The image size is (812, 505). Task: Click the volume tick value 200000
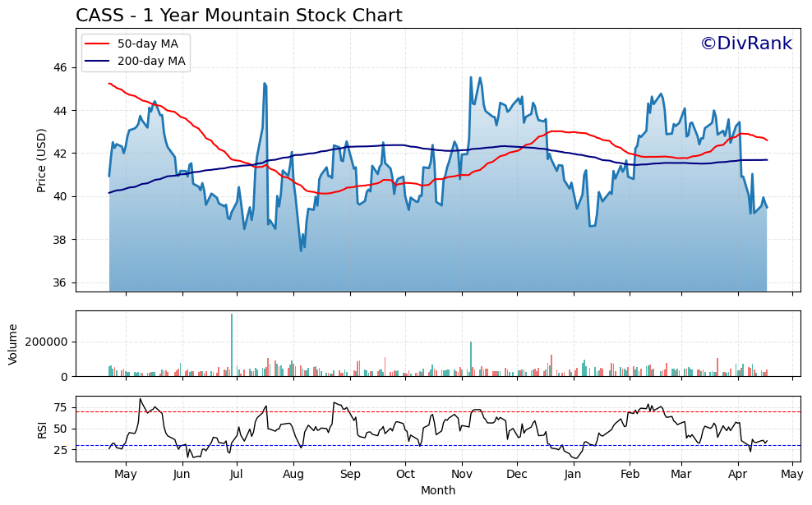pos(47,342)
